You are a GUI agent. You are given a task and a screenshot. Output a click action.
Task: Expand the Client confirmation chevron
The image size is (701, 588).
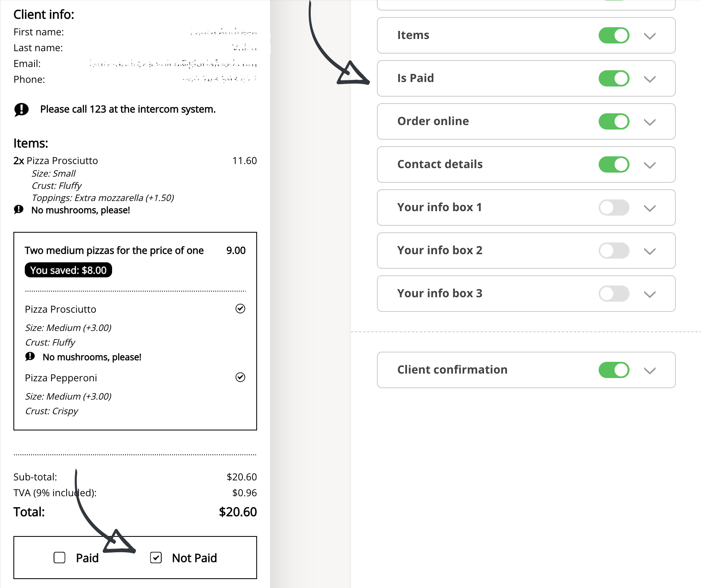click(650, 371)
